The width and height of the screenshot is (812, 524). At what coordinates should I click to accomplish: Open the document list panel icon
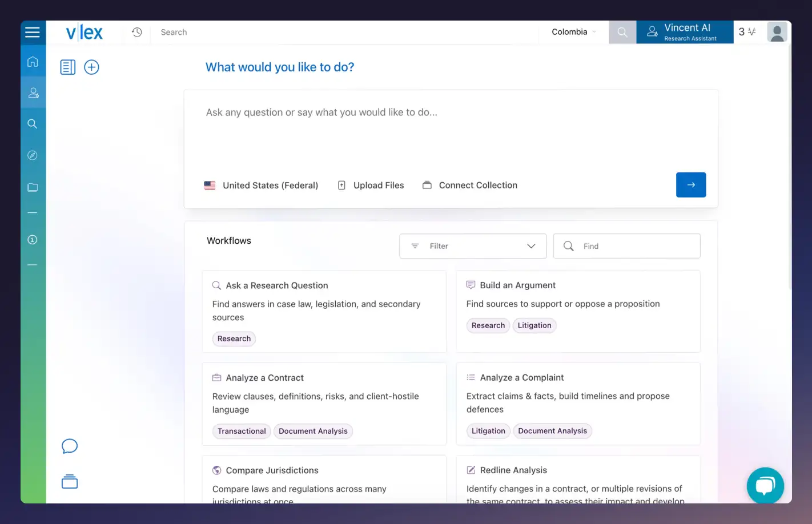(x=68, y=67)
